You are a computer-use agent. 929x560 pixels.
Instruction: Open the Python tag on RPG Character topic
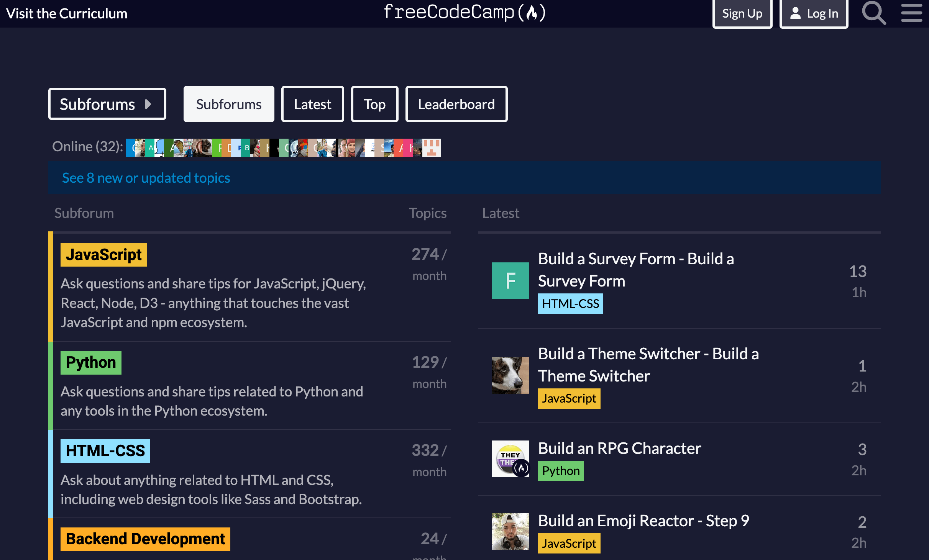(561, 471)
